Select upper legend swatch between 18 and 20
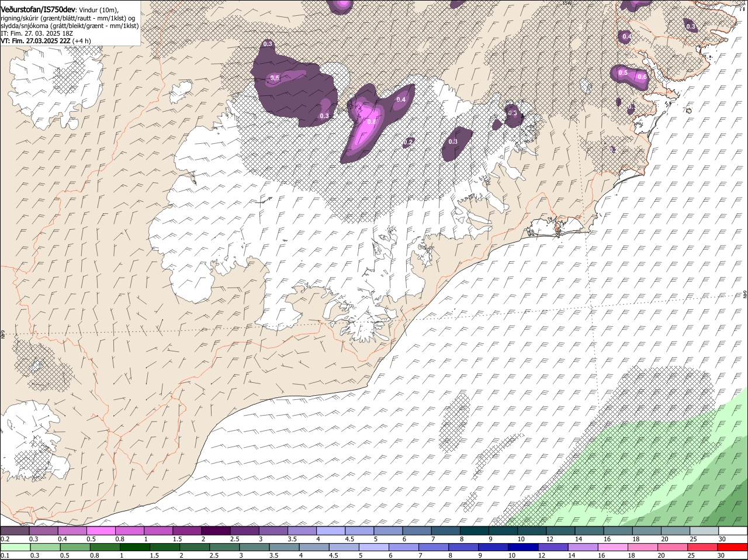 click(x=646, y=531)
